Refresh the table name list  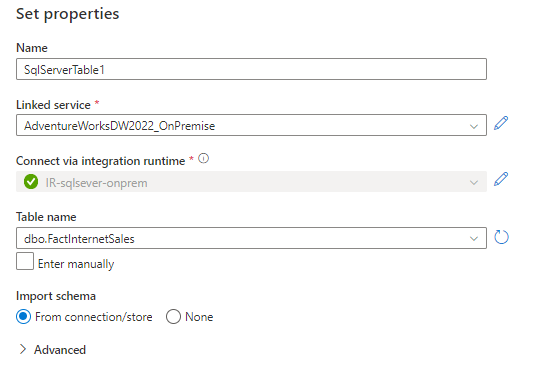[x=501, y=237]
